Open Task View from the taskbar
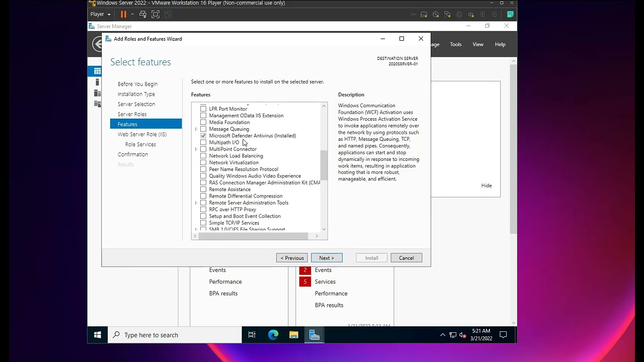 pos(252,335)
